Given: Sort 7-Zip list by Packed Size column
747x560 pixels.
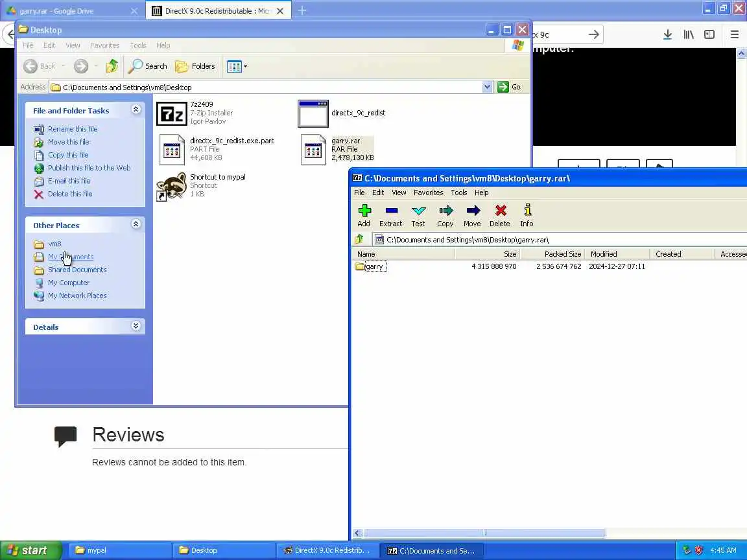Looking at the screenshot, I should tap(552, 254).
